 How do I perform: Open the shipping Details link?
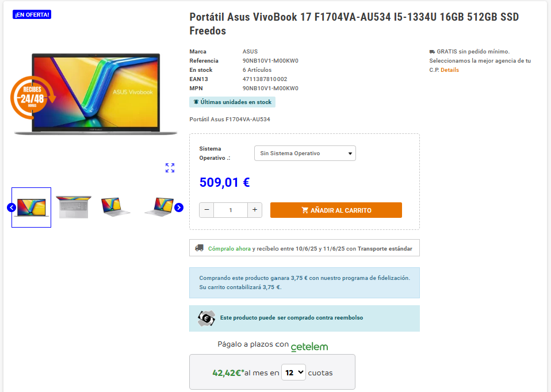click(x=450, y=70)
